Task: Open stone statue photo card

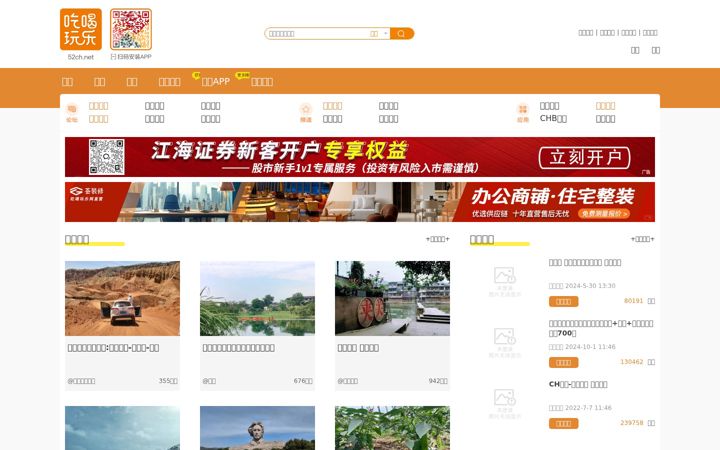Action: [257, 428]
